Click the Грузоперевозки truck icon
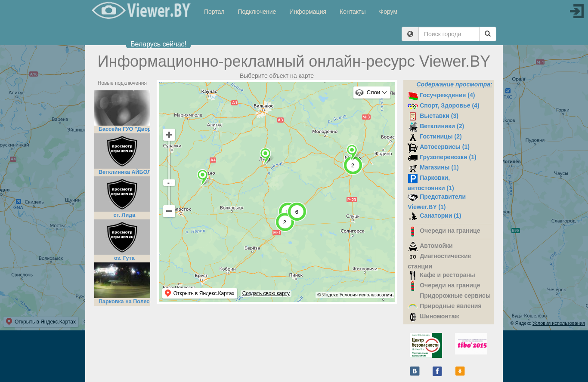This screenshot has width=588, height=382. tap(413, 157)
